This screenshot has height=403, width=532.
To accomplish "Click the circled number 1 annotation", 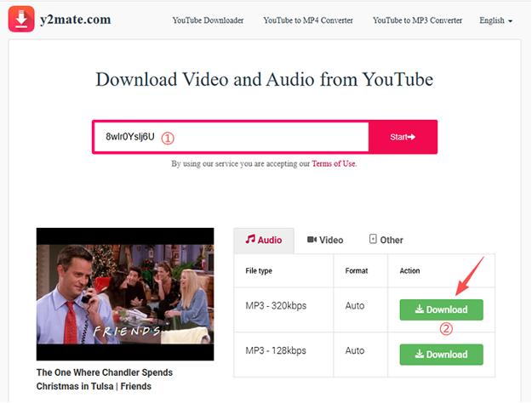I will 168,137.
